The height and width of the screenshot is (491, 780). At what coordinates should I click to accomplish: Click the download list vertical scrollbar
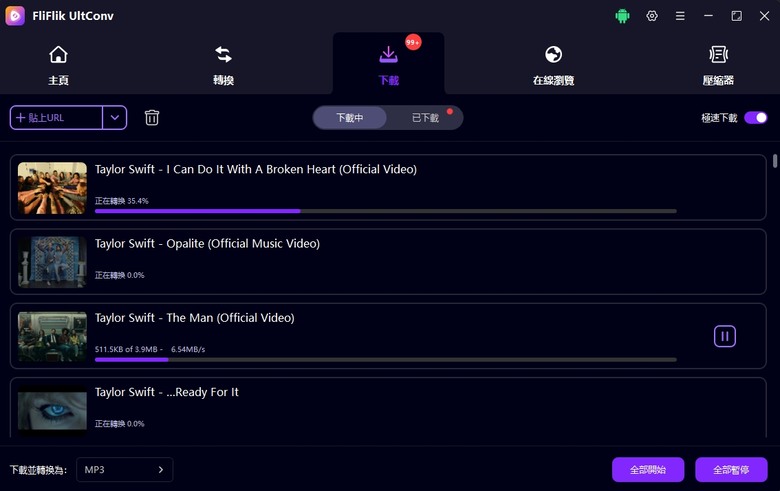[x=775, y=161]
